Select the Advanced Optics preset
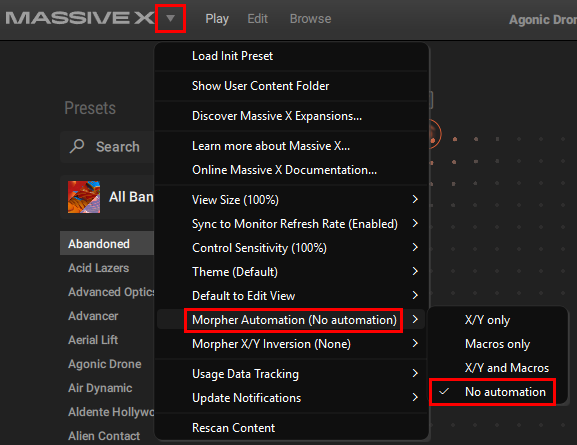 pos(107,292)
